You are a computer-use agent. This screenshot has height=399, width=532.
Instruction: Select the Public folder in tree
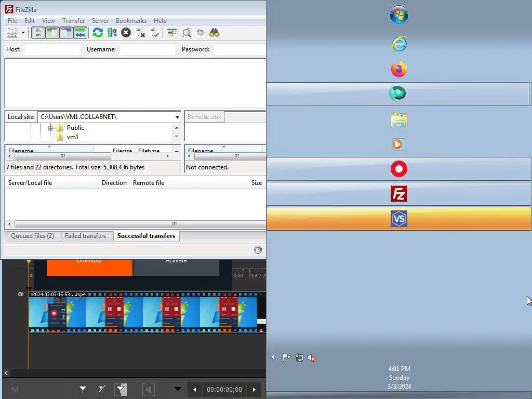click(x=75, y=128)
